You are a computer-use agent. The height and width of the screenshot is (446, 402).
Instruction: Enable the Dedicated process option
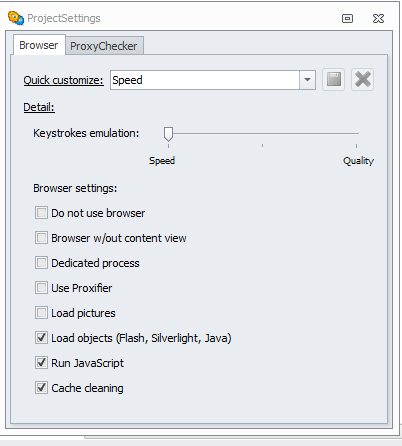pos(41,263)
